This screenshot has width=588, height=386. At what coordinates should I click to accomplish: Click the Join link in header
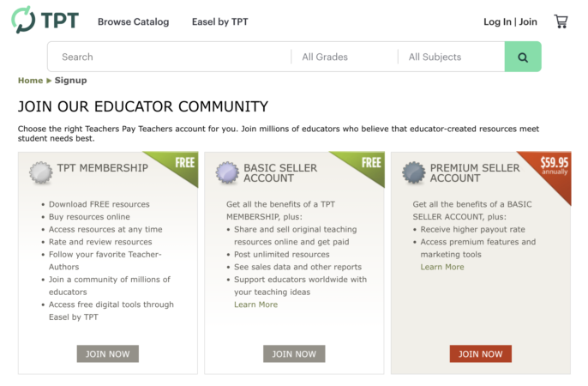point(528,21)
